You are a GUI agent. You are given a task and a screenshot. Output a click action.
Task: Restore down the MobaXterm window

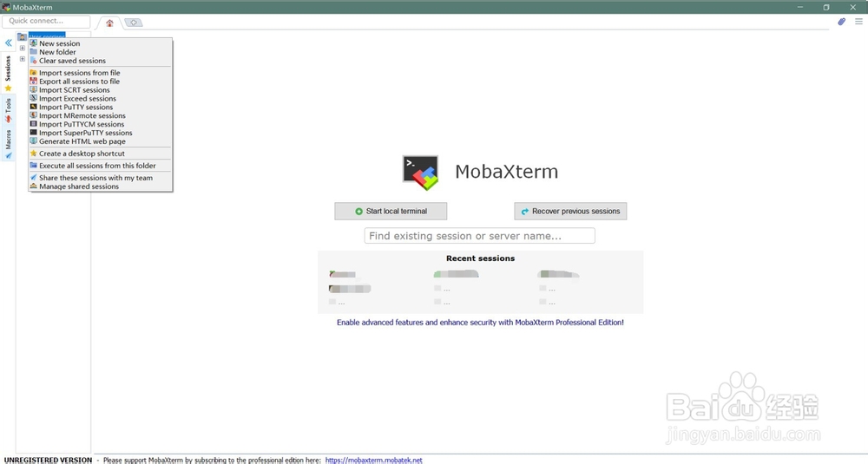826,7
